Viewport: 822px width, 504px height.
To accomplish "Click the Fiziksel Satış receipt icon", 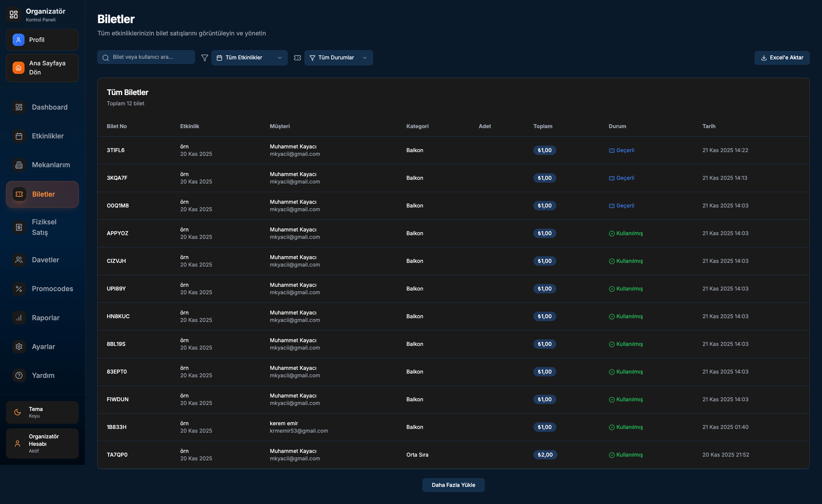I will pyautogui.click(x=19, y=227).
